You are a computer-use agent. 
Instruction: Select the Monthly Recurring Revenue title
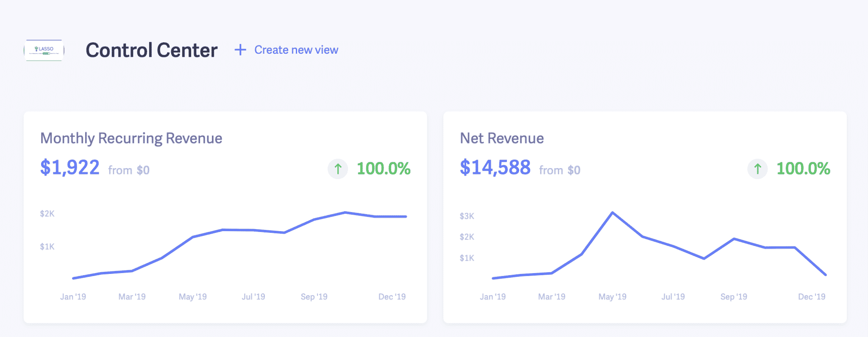tap(131, 138)
